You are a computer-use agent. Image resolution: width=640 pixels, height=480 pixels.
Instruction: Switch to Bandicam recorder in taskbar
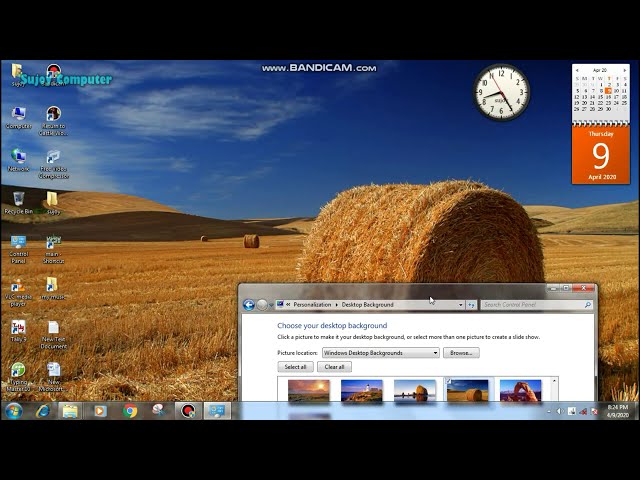[188, 411]
